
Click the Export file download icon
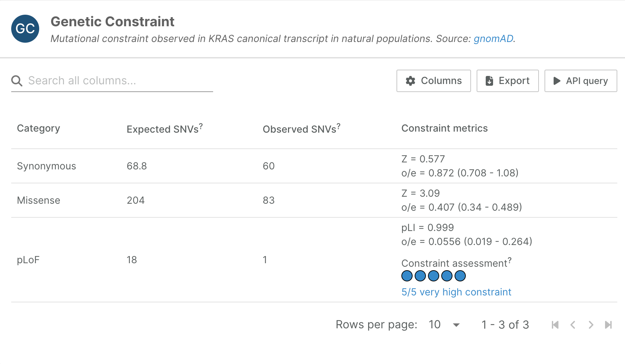489,81
